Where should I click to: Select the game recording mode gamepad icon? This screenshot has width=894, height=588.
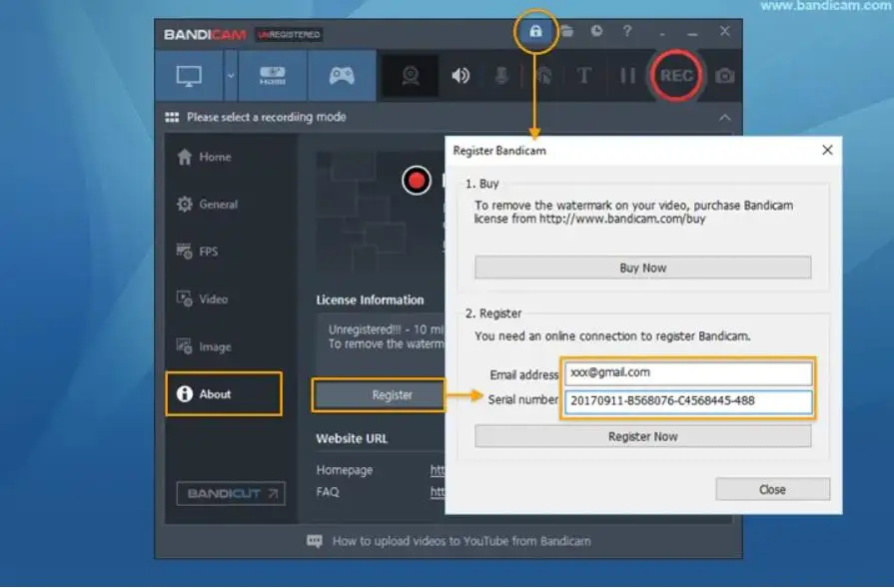click(x=342, y=76)
